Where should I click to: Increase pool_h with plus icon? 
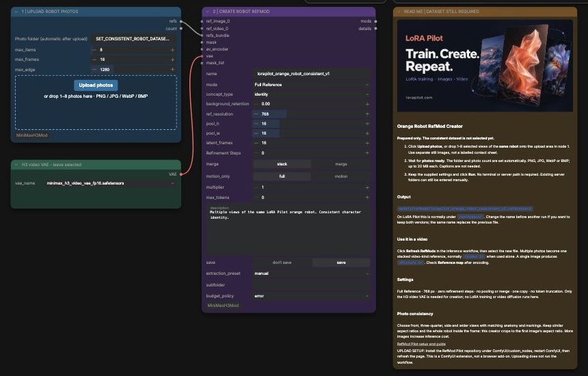pos(367,124)
